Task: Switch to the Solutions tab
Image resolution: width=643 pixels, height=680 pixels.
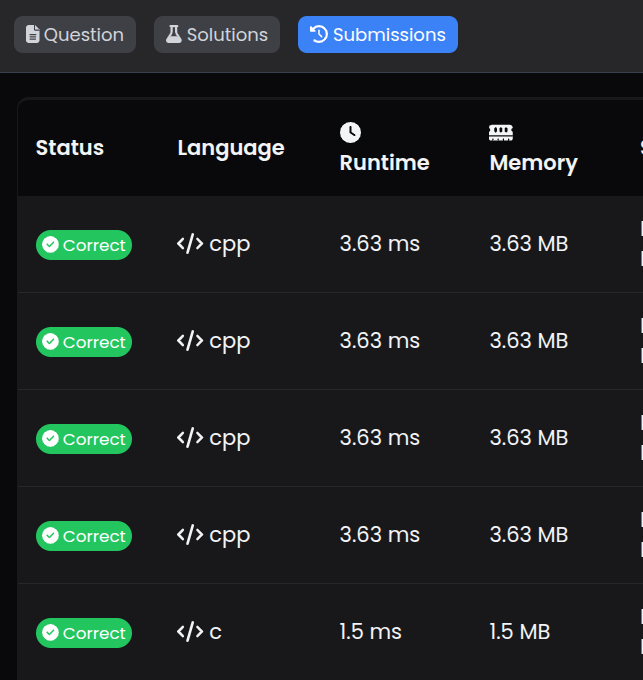Action: click(x=216, y=35)
